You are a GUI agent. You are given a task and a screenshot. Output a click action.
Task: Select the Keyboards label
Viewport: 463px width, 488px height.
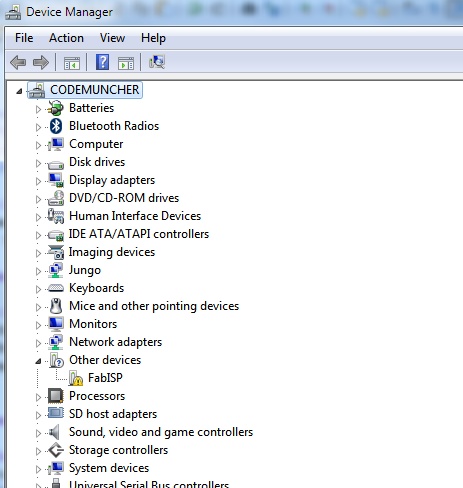tap(96, 288)
